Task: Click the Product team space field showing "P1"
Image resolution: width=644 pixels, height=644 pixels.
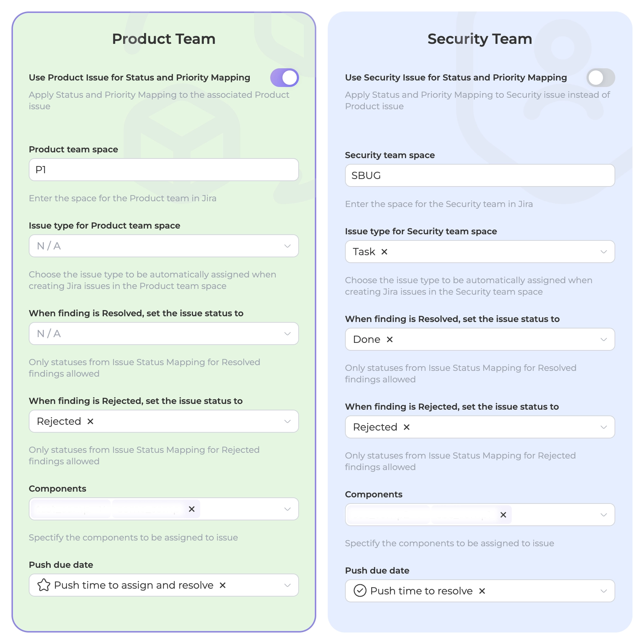Action: click(164, 170)
